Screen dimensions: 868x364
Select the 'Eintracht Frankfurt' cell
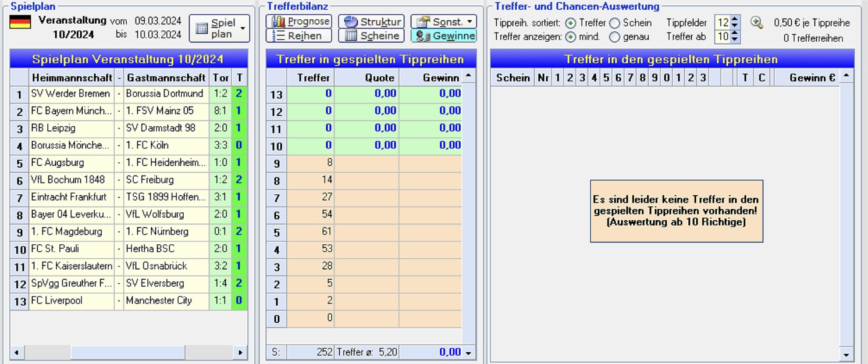tap(72, 197)
